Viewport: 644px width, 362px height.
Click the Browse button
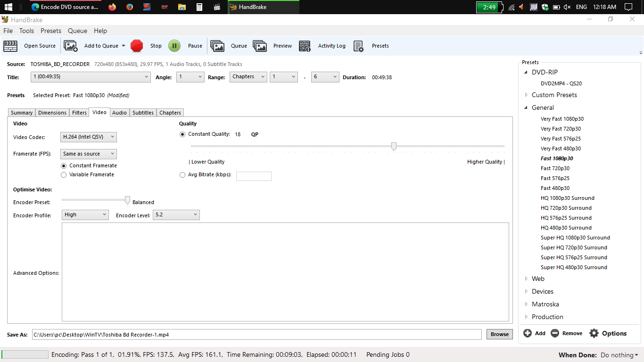[500, 335]
